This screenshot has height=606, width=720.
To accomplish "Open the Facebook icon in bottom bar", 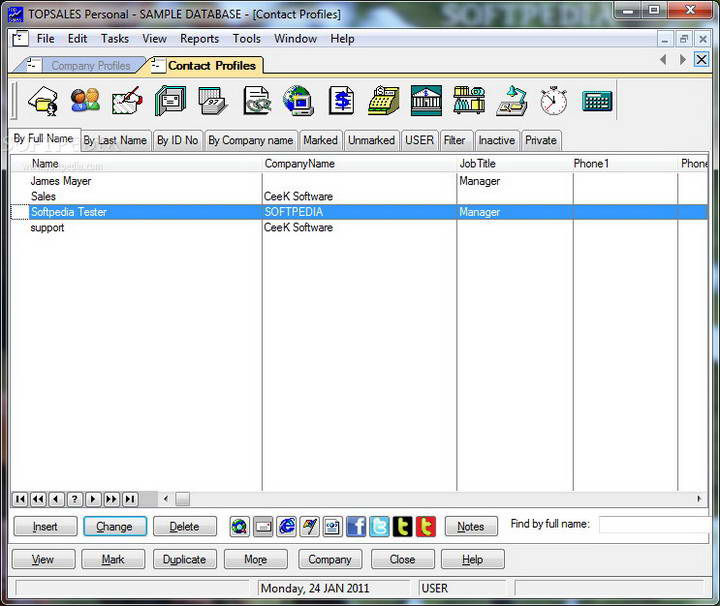I will tap(356, 527).
